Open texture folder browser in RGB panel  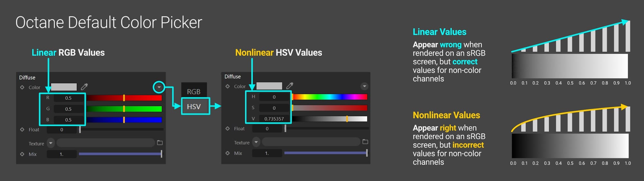point(160,143)
